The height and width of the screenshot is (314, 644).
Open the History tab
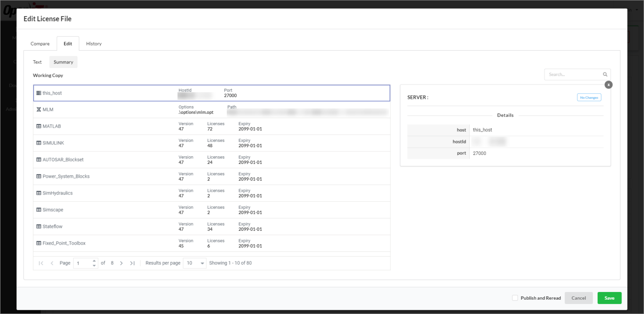click(93, 43)
